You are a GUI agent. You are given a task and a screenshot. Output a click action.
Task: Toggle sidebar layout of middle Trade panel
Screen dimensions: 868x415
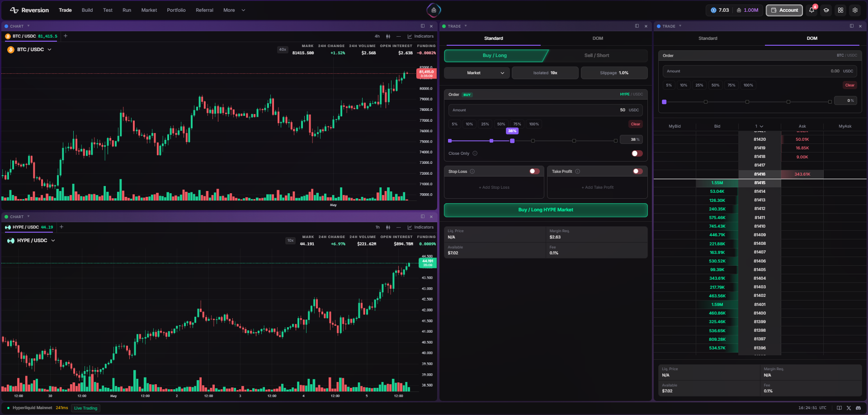[637, 26]
